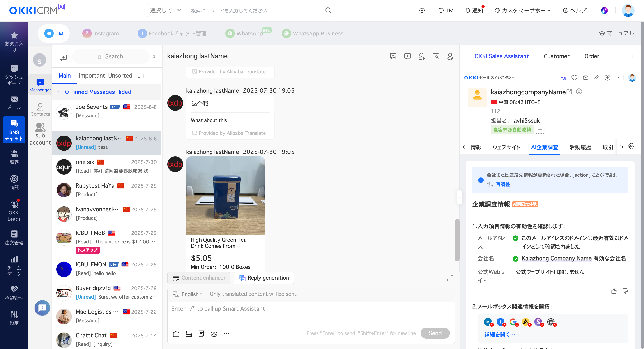Open the マニュアル manual link

pos(616,33)
